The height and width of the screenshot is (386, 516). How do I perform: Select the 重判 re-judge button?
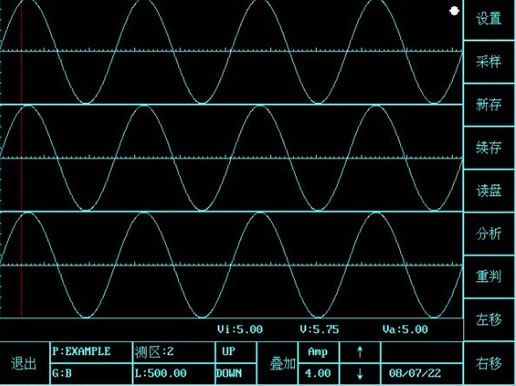tap(489, 277)
